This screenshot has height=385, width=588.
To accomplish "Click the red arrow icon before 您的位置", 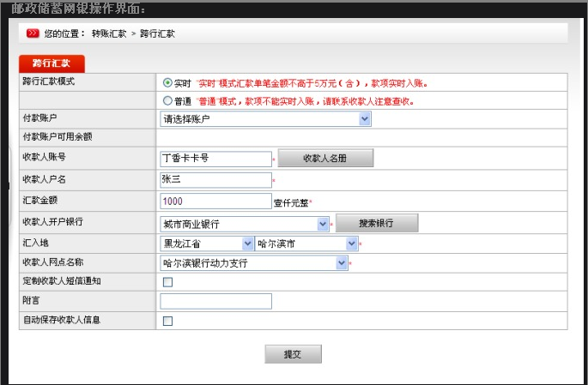I will click(x=32, y=33).
